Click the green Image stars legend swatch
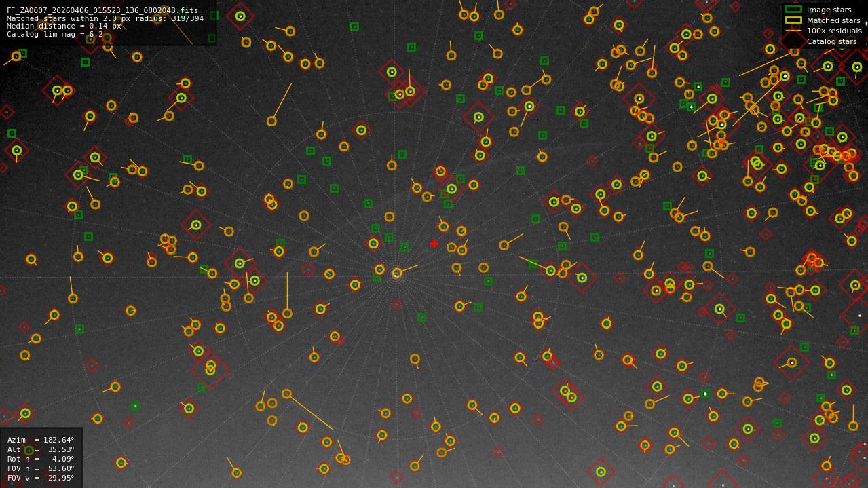 click(x=793, y=10)
